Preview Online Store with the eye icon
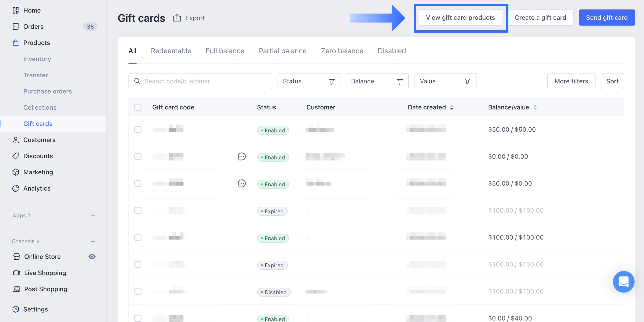 pos(92,257)
